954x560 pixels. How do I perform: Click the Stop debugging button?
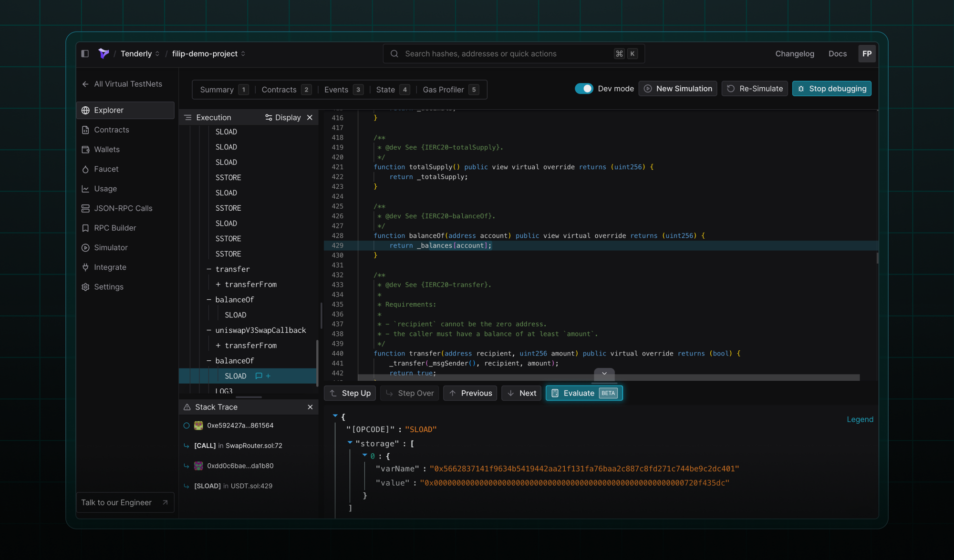(x=831, y=89)
